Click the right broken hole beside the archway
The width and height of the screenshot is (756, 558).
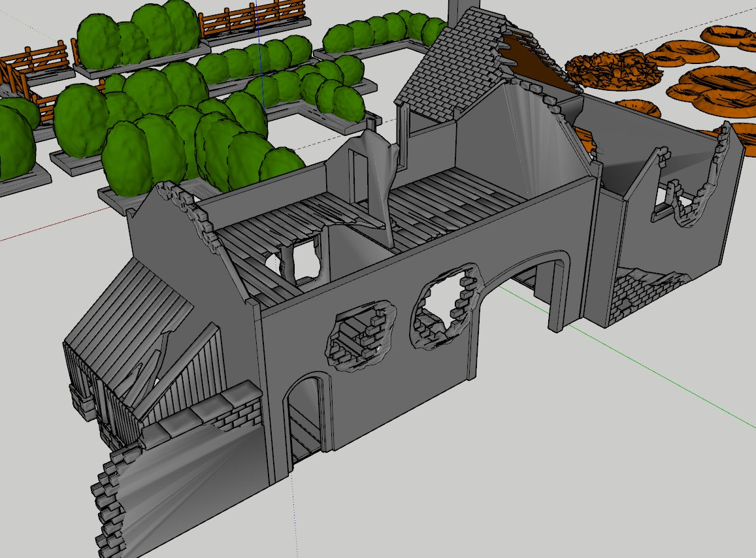point(441,304)
